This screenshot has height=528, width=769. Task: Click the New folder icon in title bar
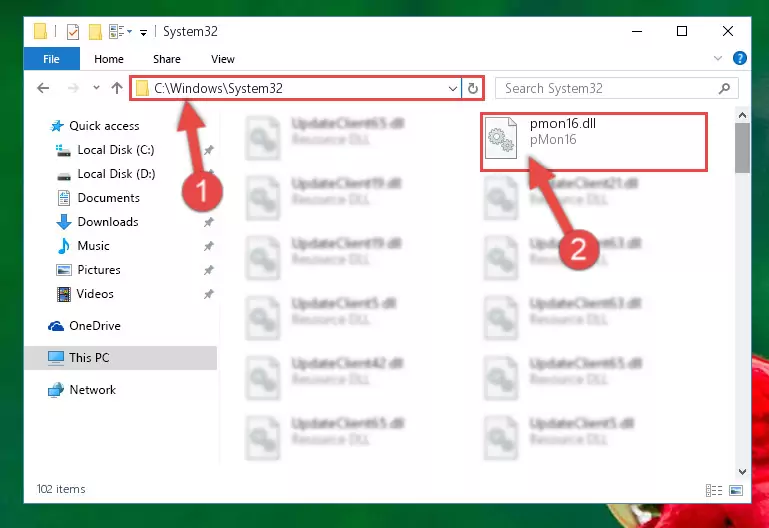click(95, 32)
